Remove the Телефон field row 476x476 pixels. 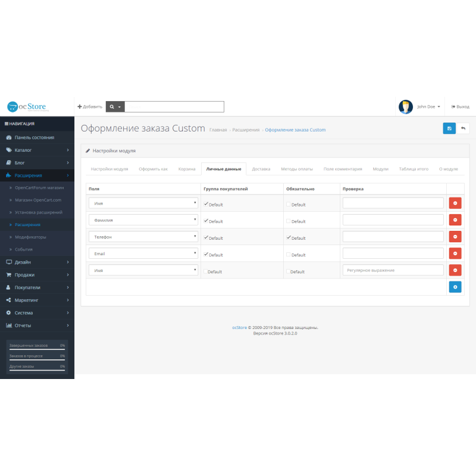point(455,237)
